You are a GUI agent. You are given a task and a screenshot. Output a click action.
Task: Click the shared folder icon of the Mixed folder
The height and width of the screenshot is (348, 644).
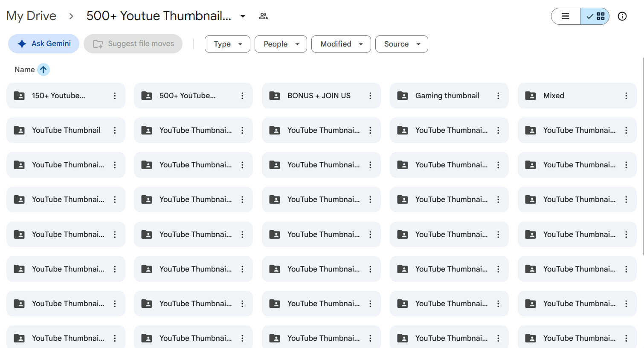coord(531,96)
